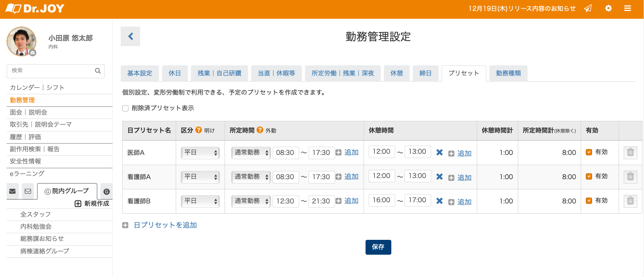The width and height of the screenshot is (644, 277).
Task: Click the Dr.JOY logo
Action: 35,9
